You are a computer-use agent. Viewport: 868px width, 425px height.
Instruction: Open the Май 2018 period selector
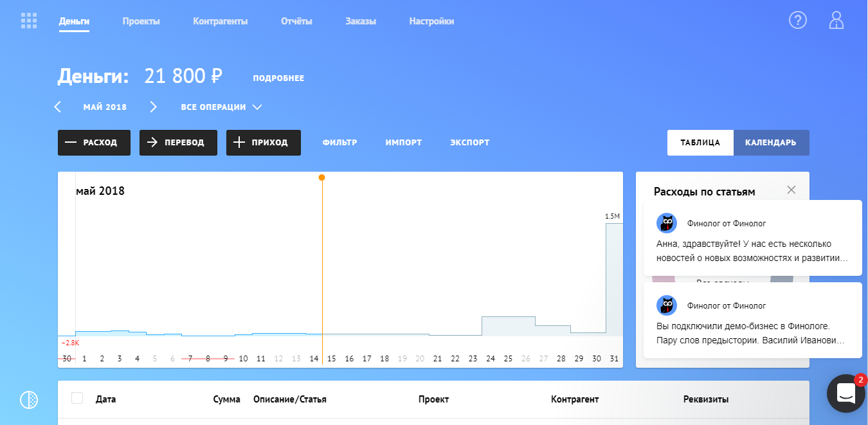click(x=105, y=107)
